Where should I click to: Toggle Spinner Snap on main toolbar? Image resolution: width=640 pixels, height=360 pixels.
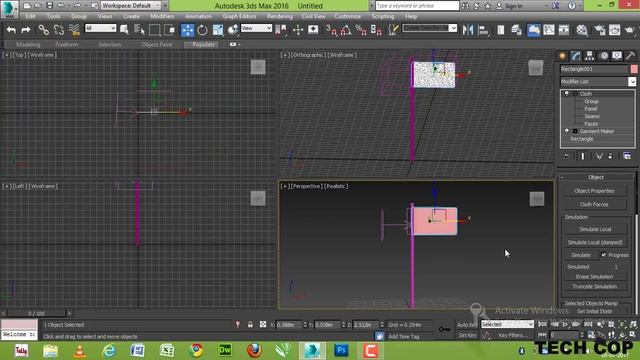coord(376,30)
